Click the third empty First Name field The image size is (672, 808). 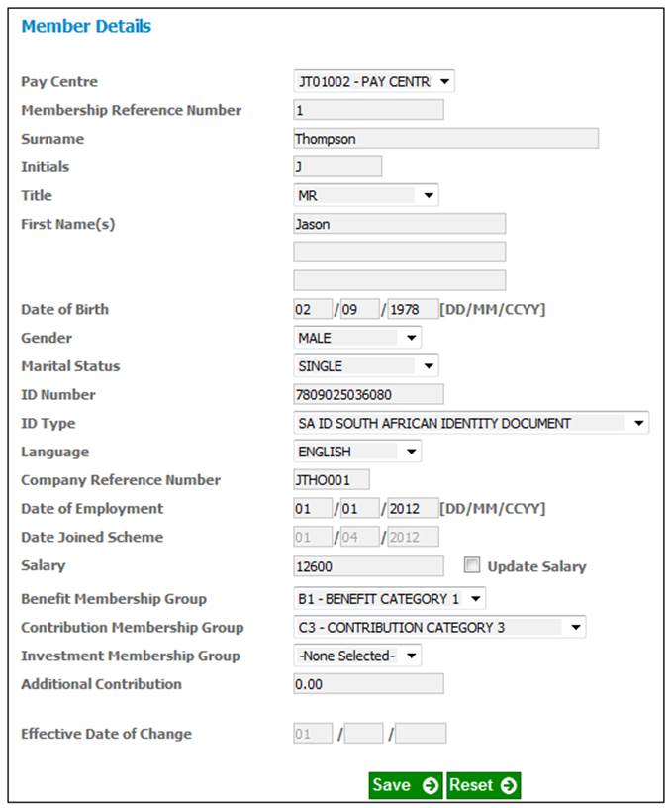pyautogui.click(x=399, y=280)
